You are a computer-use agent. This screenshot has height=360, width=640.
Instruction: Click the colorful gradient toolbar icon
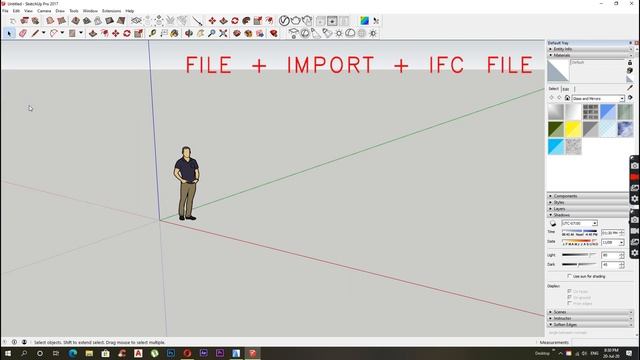[364, 20]
